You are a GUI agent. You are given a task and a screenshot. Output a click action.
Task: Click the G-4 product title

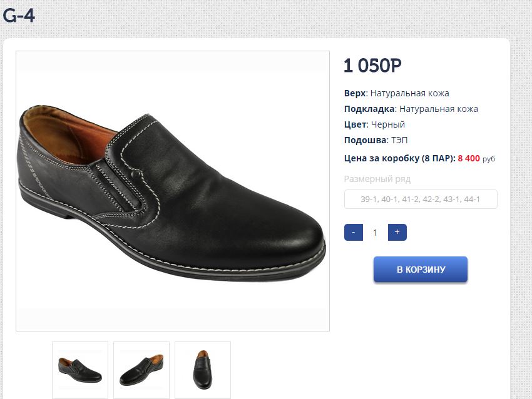point(18,15)
